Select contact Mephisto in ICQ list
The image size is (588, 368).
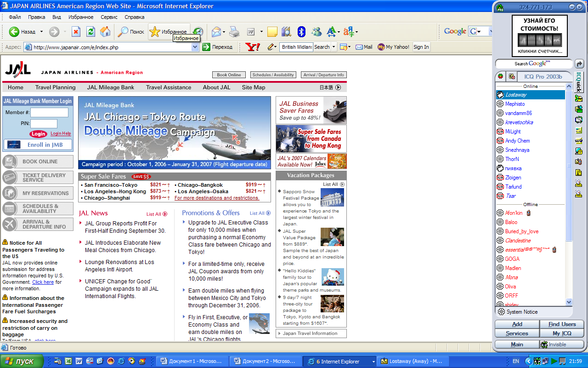click(x=515, y=104)
